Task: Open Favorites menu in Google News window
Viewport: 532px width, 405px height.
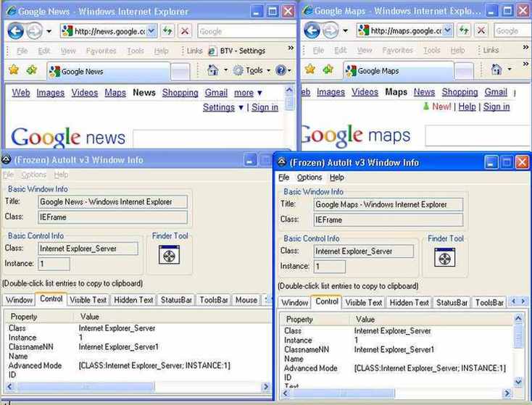Action: click(101, 51)
